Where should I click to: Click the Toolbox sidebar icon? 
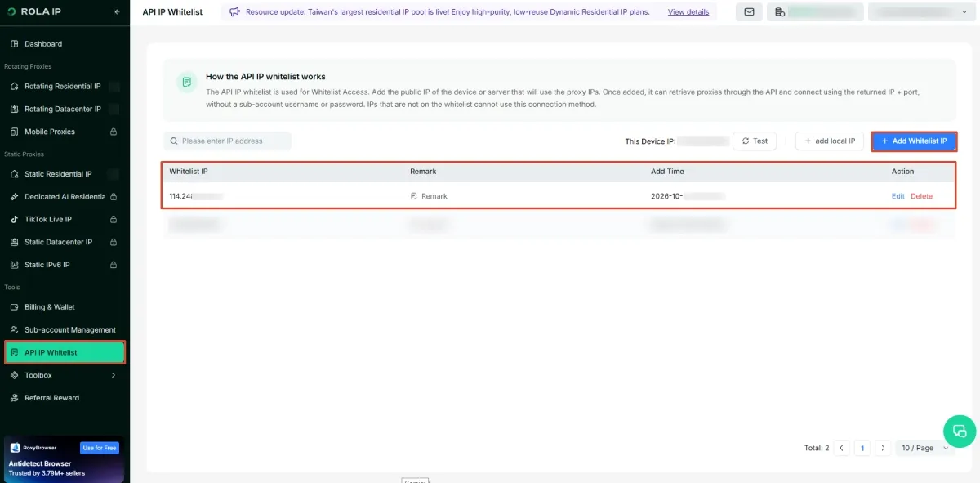pos(15,375)
